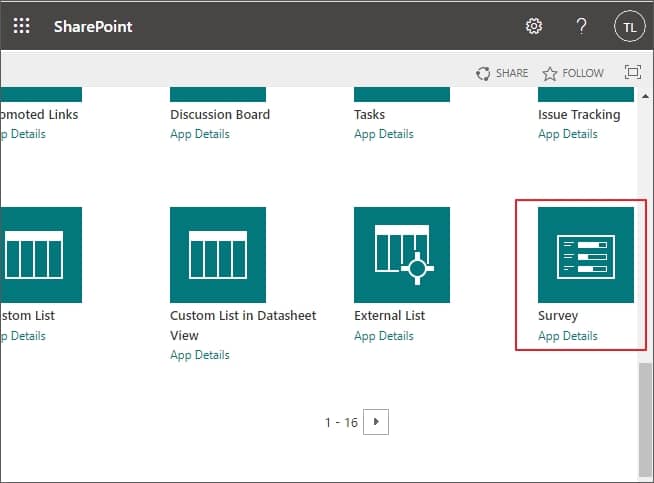Open App Details under Survey
This screenshot has width=654, height=483.
click(568, 336)
